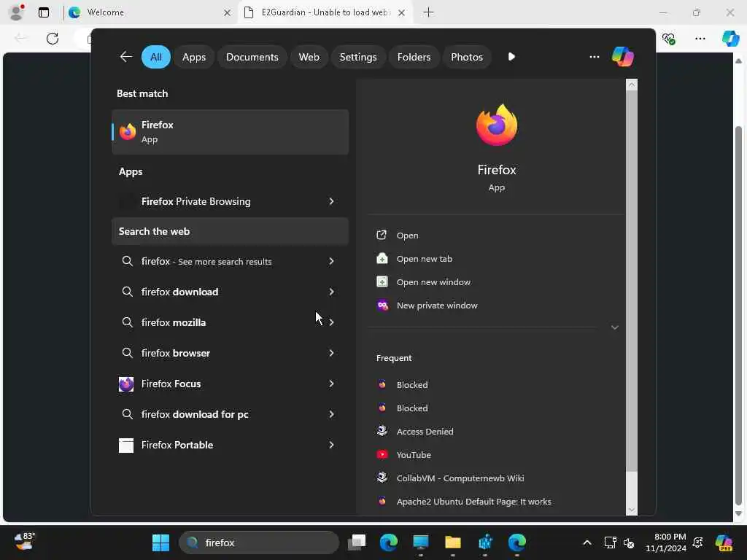The width and height of the screenshot is (747, 560).
Task: Show hidden system tray icons
Action: coord(587,542)
